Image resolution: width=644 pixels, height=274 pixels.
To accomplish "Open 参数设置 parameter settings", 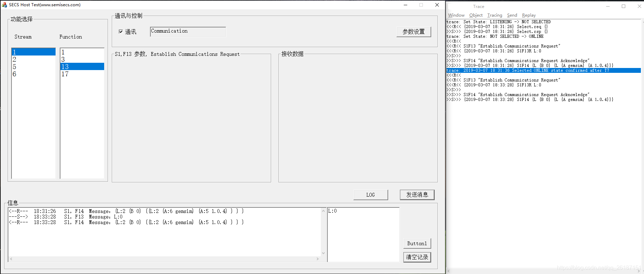I will [x=413, y=32].
